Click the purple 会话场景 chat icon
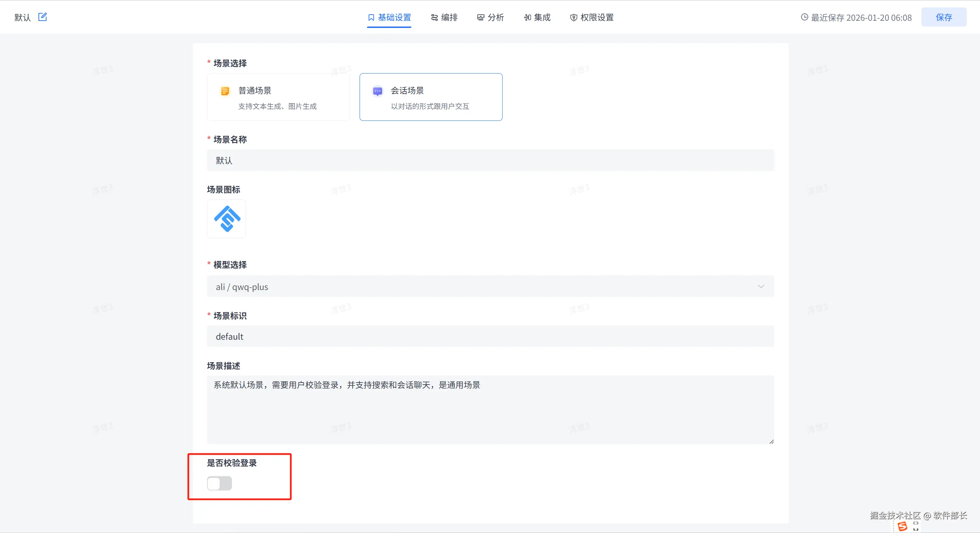This screenshot has height=533, width=980. (x=377, y=91)
